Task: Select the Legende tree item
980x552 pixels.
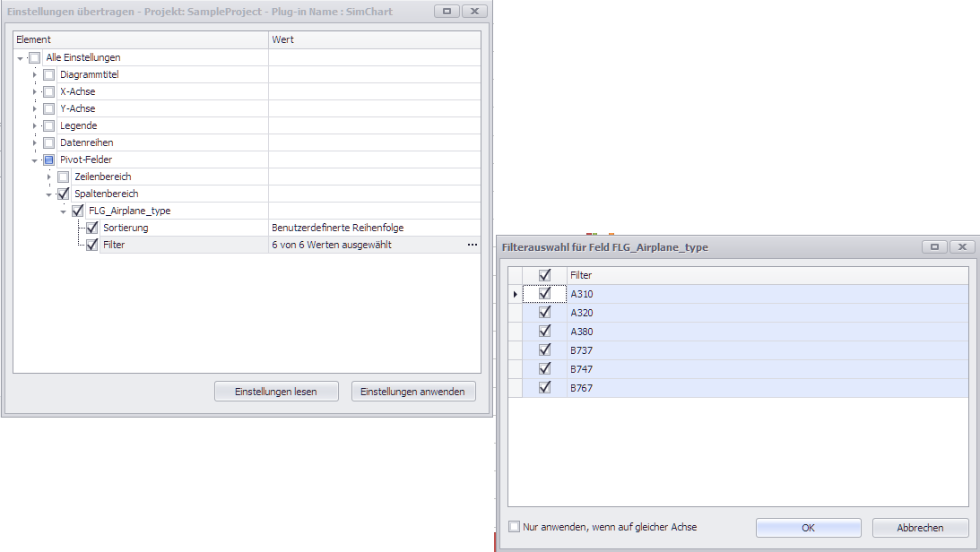Action: 78,125
